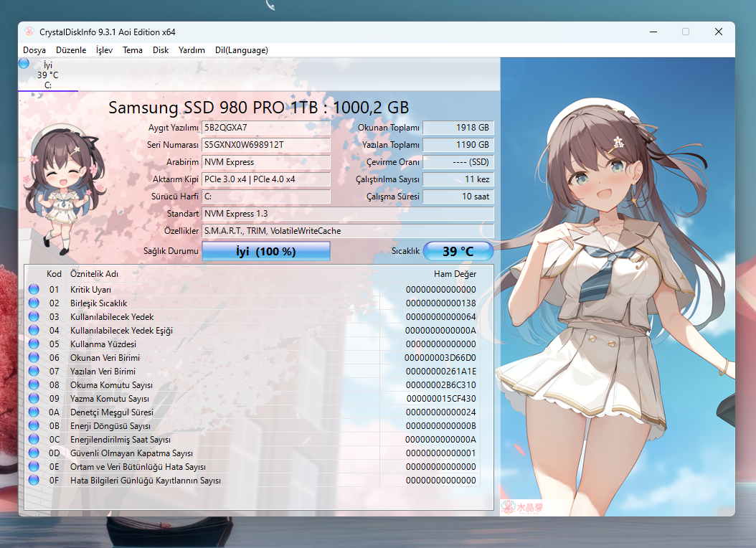The width and height of the screenshot is (756, 548).
Task: Click raw value 00000002B6C310
Action: (x=440, y=385)
